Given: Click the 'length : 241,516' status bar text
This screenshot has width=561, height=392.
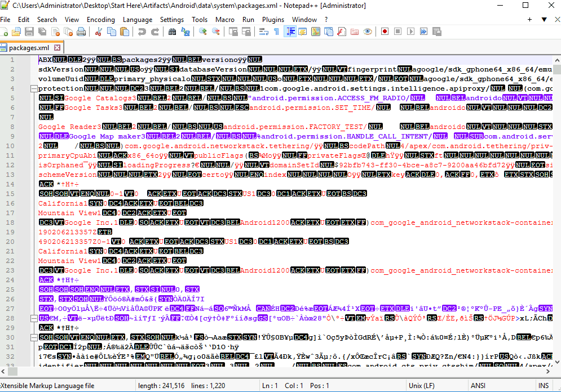Looking at the screenshot, I should 161,386.
